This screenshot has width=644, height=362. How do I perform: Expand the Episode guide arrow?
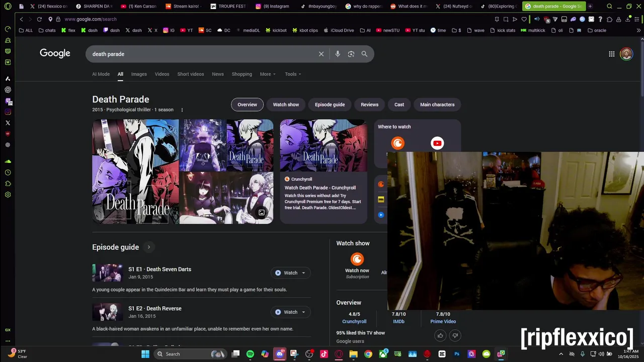(x=148, y=247)
